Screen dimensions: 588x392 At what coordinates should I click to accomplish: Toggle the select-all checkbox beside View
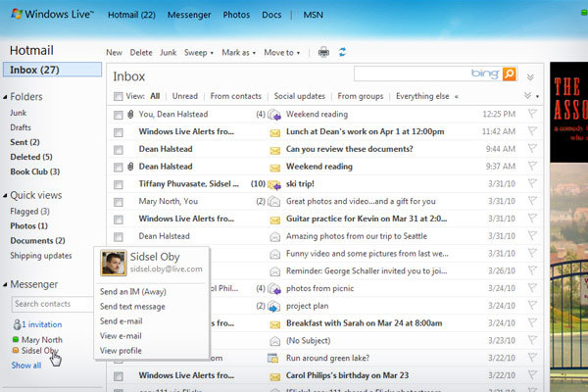119,97
